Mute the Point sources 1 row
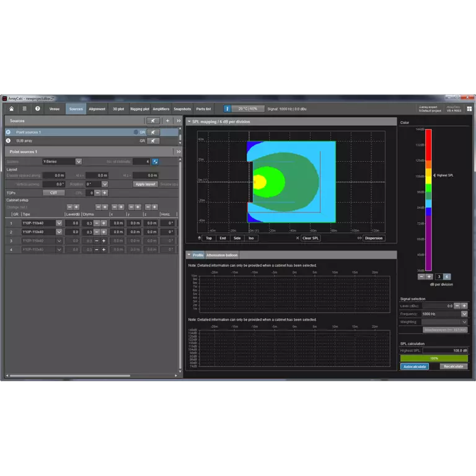 [x=152, y=133]
